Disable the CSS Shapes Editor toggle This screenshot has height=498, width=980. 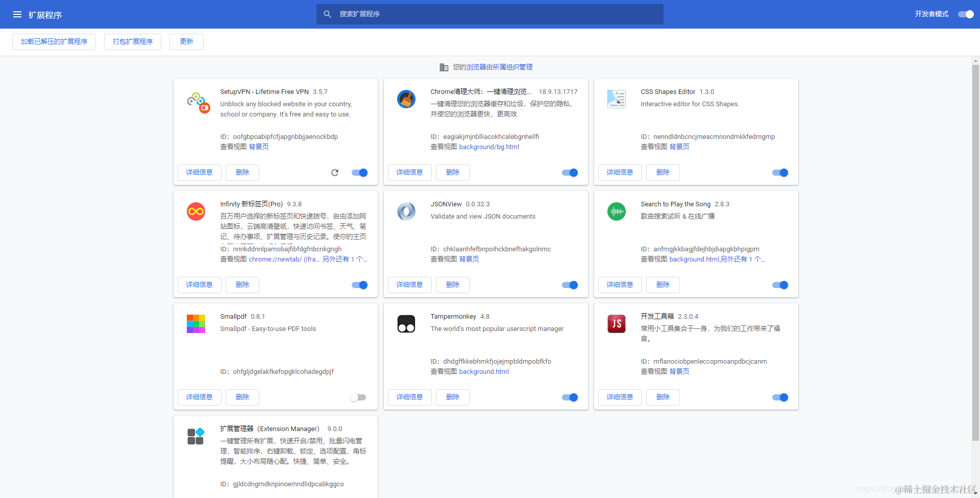point(780,173)
